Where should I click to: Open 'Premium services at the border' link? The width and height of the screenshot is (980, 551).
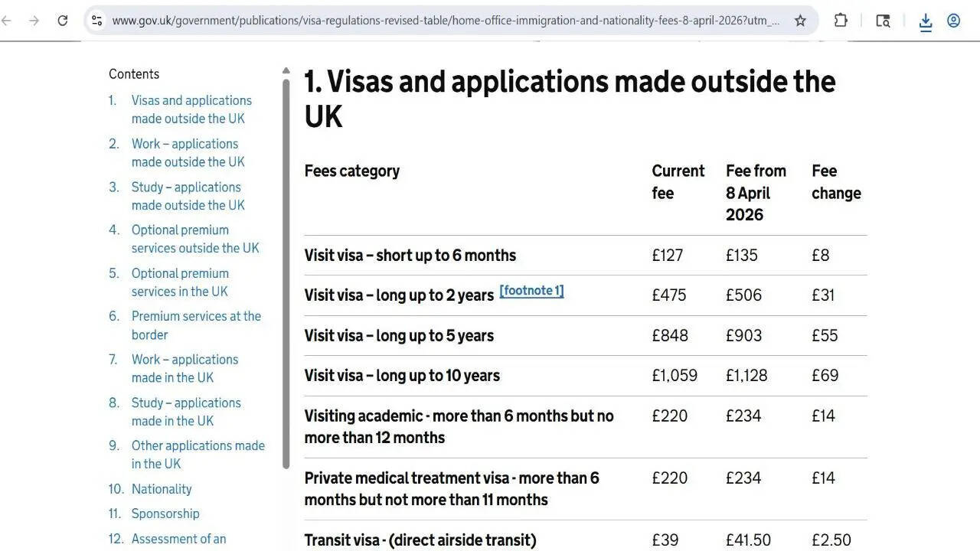coord(196,324)
